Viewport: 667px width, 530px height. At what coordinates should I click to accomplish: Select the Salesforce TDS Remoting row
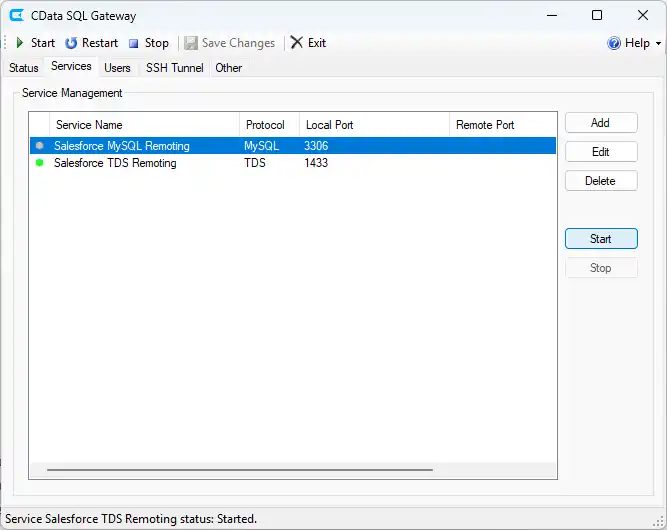coord(115,163)
